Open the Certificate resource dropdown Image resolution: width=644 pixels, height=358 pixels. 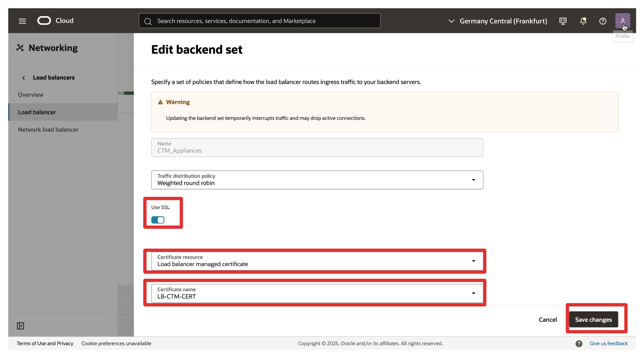click(x=317, y=261)
